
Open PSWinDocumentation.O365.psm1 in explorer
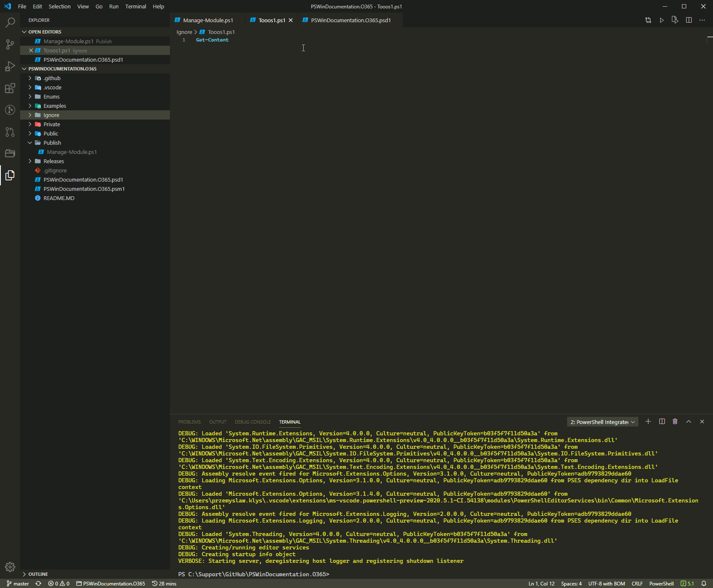pos(95,189)
